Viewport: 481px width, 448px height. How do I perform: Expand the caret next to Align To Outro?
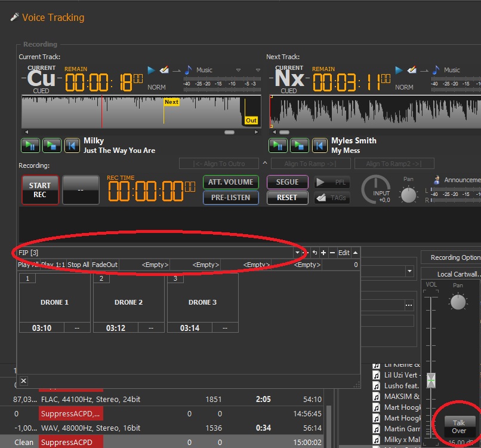[265, 162]
